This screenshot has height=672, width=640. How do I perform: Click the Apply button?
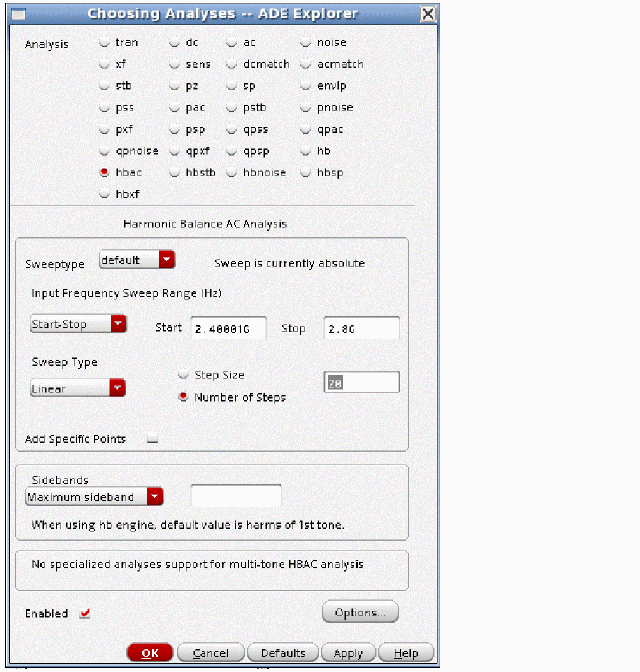coord(348,652)
